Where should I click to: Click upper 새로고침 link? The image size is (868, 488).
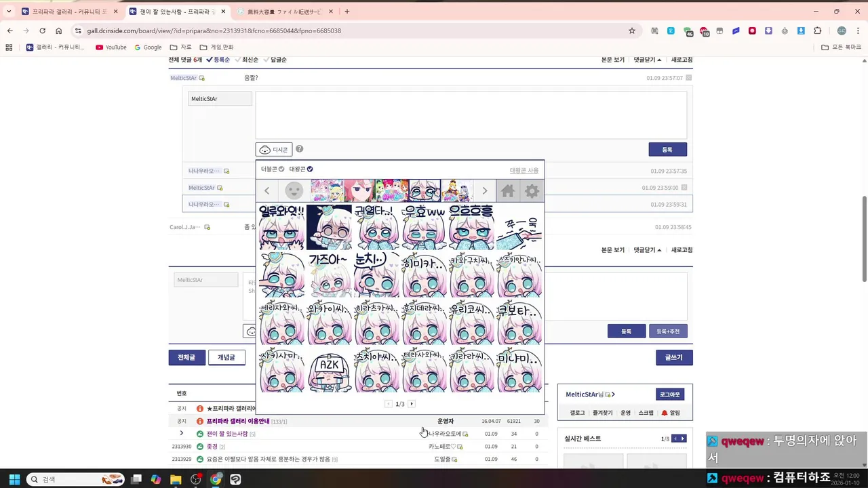pyautogui.click(x=682, y=60)
